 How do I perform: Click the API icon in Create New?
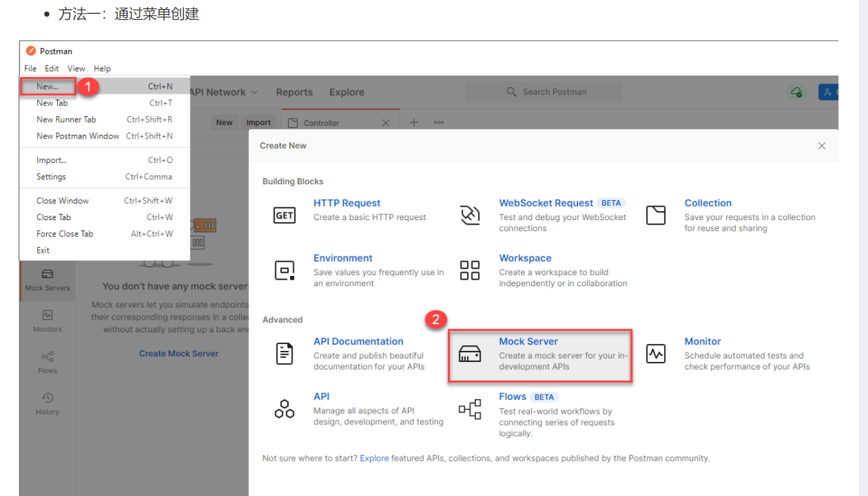point(284,409)
